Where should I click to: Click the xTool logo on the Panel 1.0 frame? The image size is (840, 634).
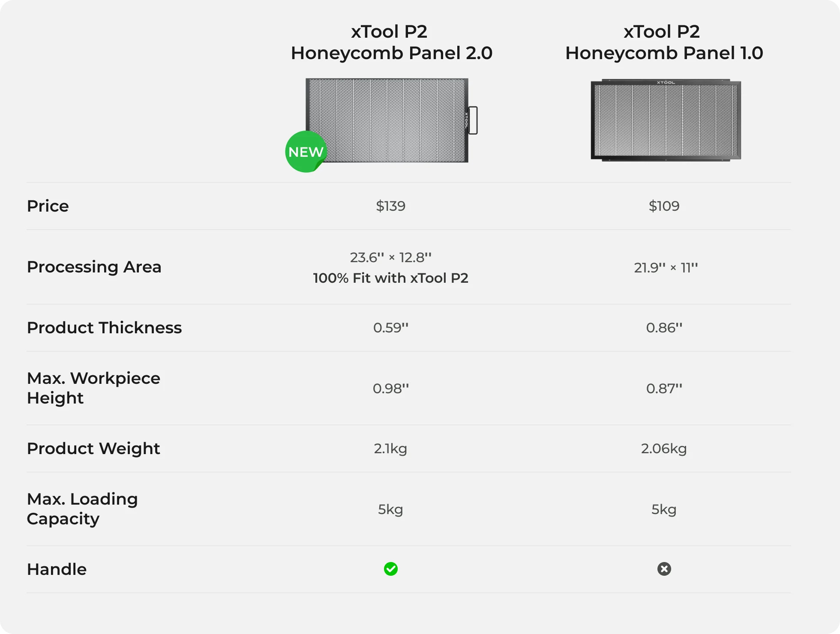click(x=666, y=82)
